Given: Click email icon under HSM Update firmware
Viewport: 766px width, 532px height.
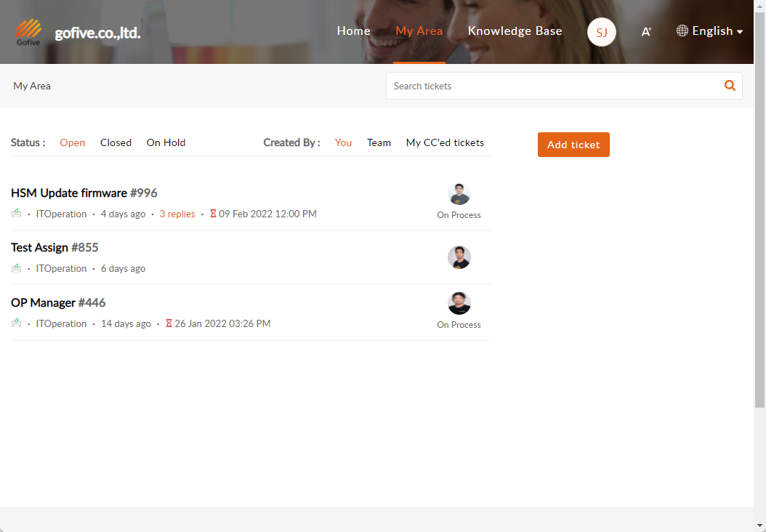Looking at the screenshot, I should click(x=17, y=214).
